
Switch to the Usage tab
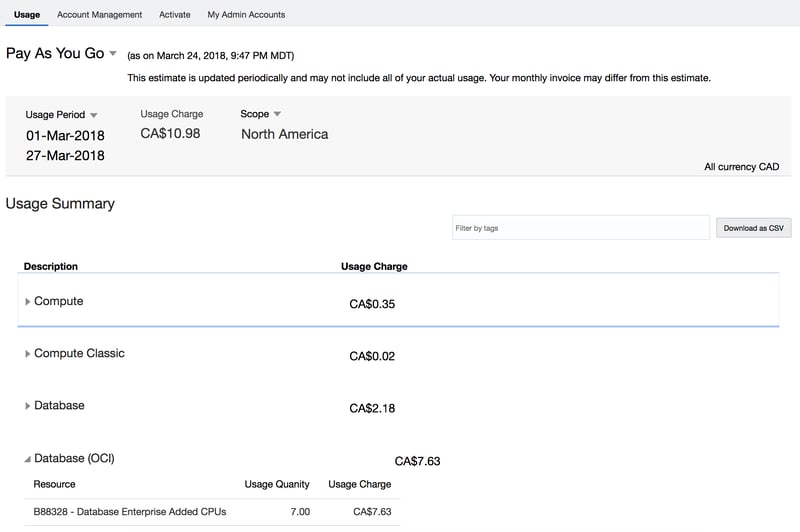click(27, 15)
